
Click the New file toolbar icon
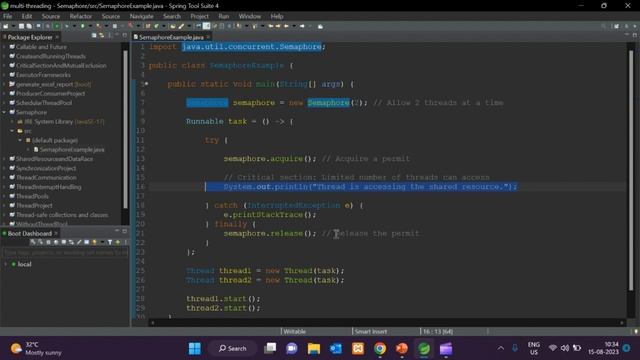click(x=5, y=26)
